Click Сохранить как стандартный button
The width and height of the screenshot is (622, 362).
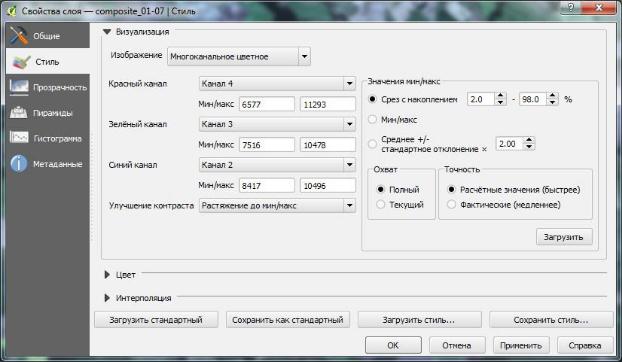tap(288, 320)
